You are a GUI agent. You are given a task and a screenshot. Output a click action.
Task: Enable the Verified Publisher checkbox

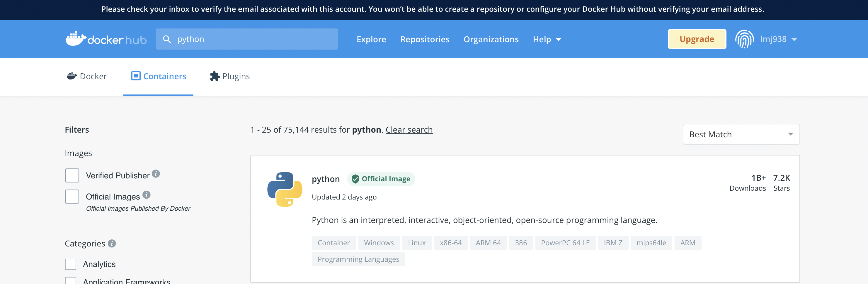point(72,175)
